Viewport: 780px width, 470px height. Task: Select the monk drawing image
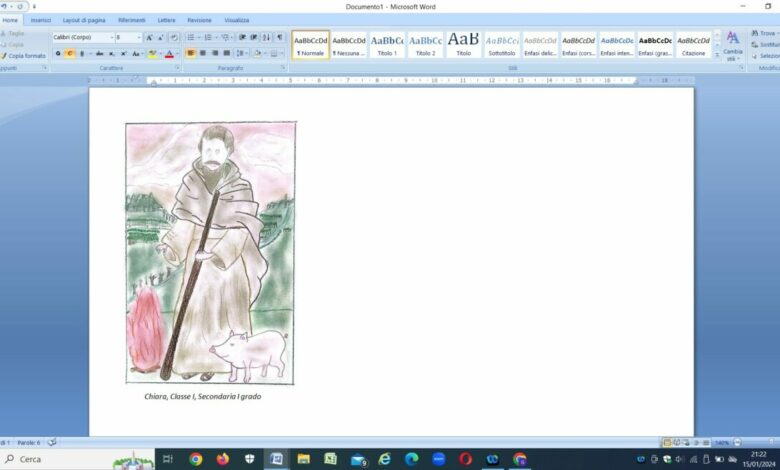(x=210, y=253)
